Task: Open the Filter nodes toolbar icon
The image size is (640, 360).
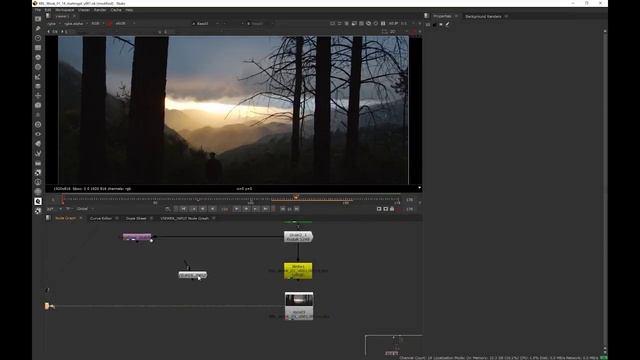Action: (x=38, y=67)
